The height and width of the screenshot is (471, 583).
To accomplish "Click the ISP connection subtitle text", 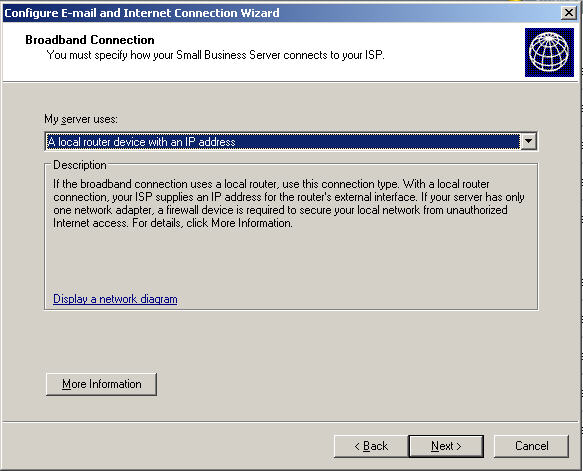I will (216, 55).
